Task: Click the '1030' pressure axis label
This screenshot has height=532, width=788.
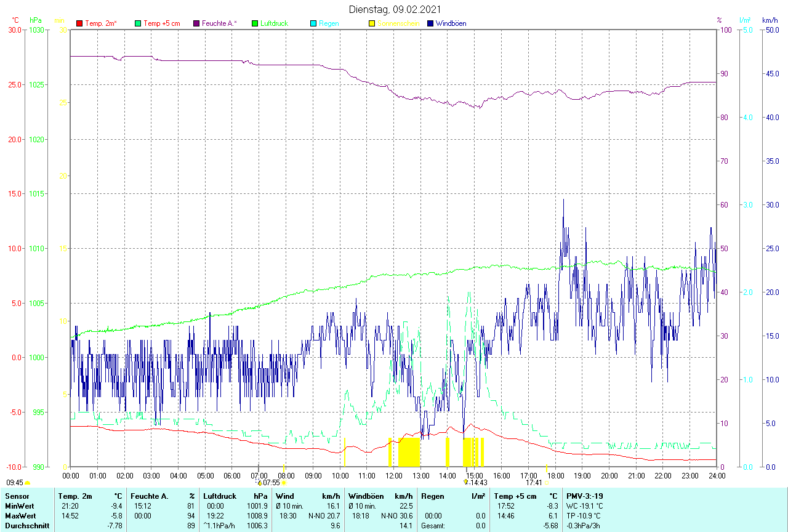Action: tap(37, 30)
